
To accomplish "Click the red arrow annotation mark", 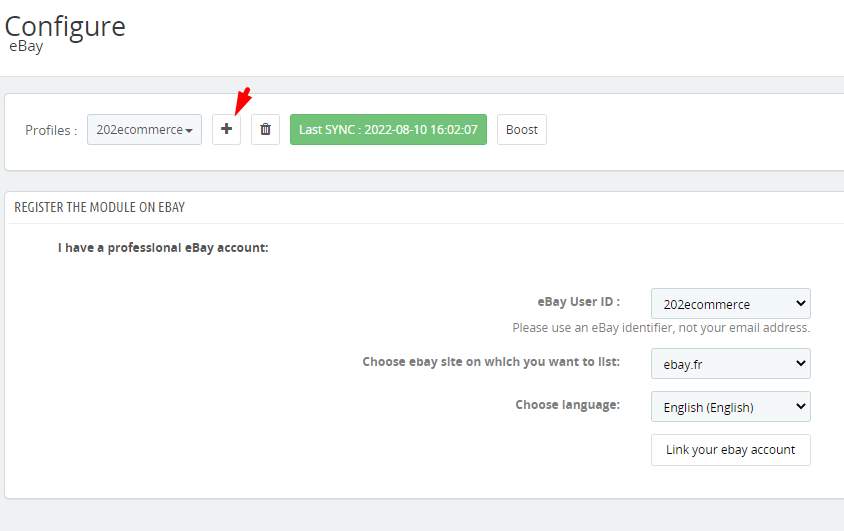I will pos(242,100).
